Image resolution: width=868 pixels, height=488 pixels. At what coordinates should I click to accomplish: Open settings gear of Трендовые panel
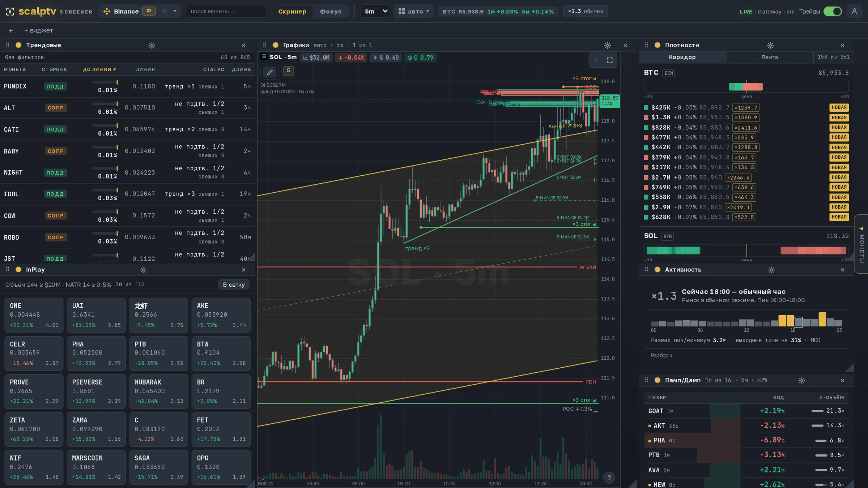[x=152, y=46]
